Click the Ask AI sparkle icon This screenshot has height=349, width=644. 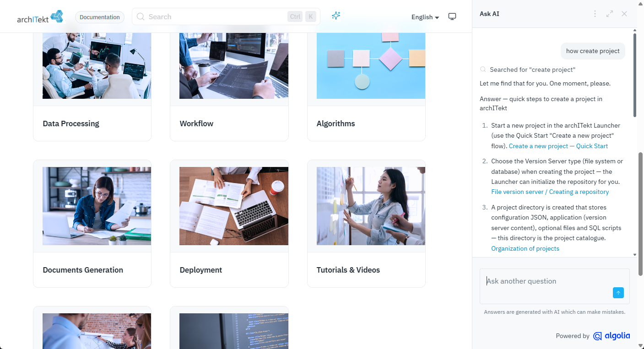336,16
